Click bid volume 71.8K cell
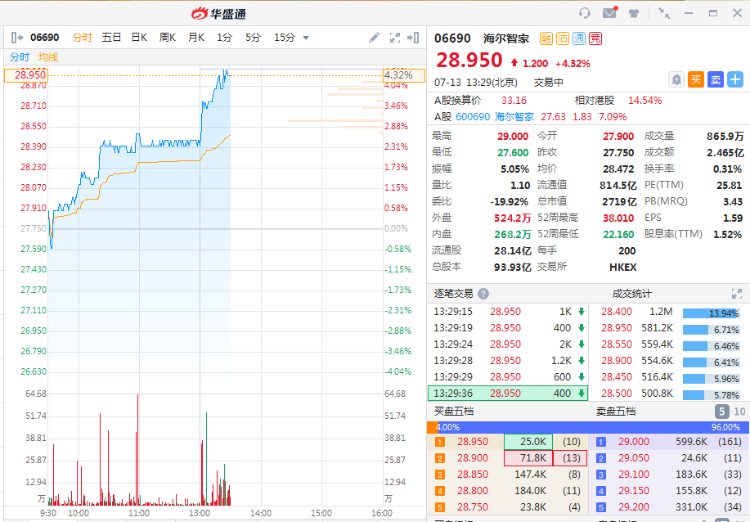Image resolution: width=750 pixels, height=522 pixels. tap(529, 458)
